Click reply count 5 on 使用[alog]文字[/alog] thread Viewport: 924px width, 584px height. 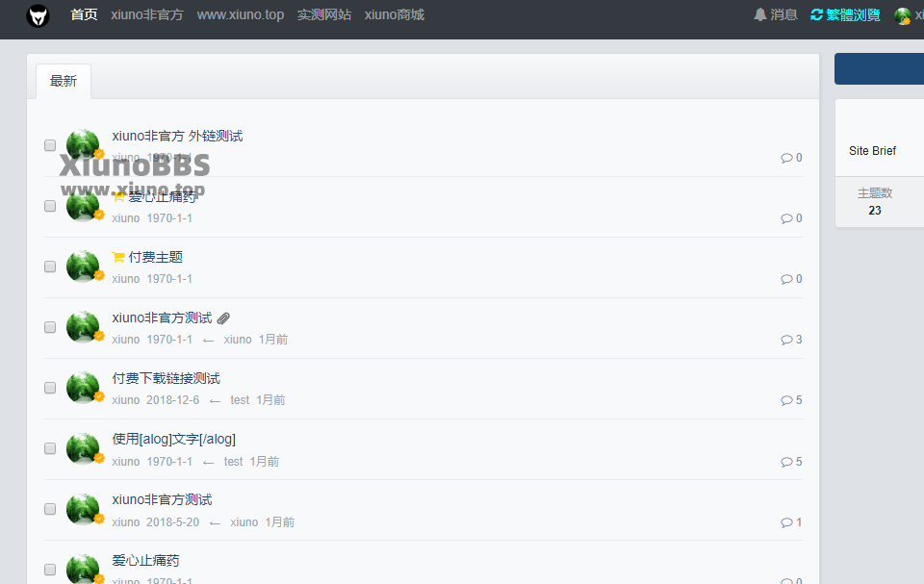click(791, 462)
